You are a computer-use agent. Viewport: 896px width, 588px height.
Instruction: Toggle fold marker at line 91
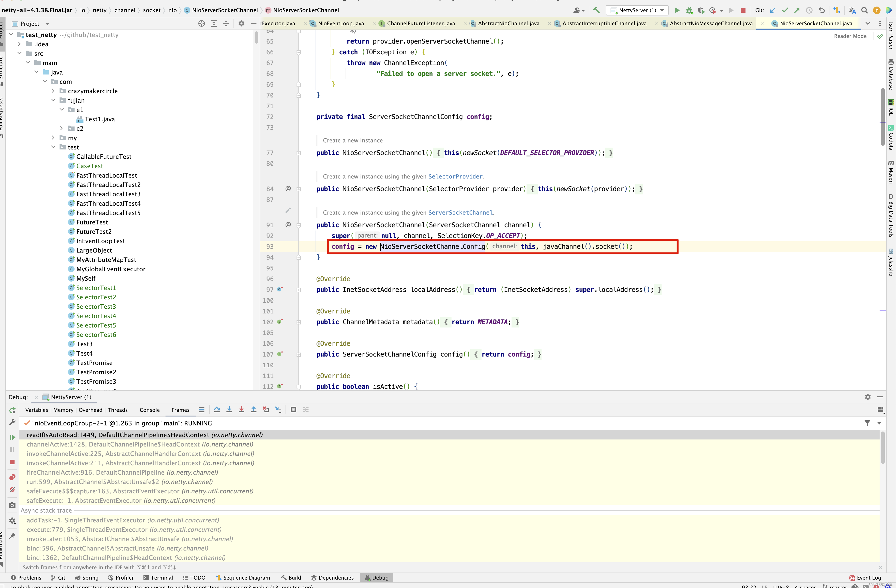(x=298, y=225)
